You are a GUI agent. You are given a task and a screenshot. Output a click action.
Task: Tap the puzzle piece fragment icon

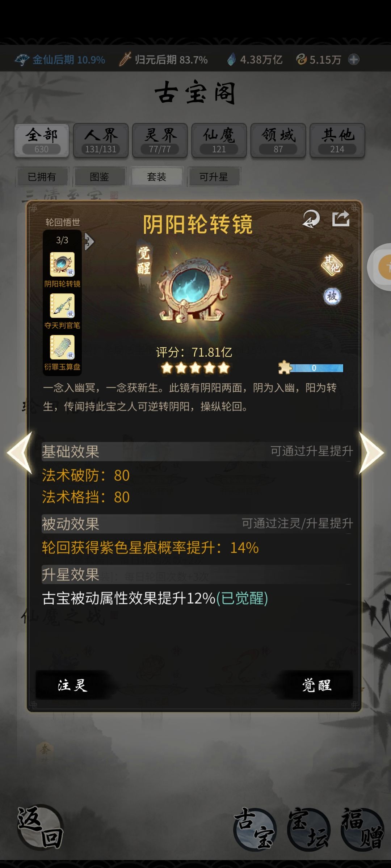[x=285, y=367]
